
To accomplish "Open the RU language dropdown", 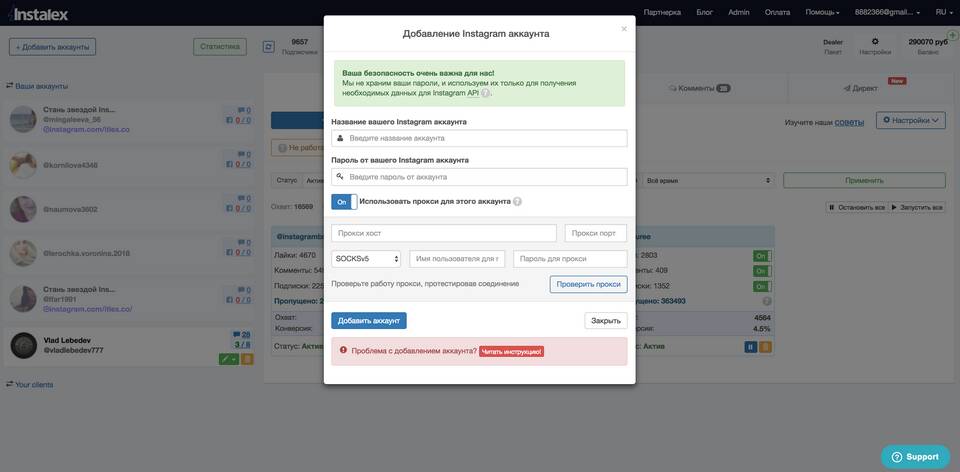I will [943, 12].
